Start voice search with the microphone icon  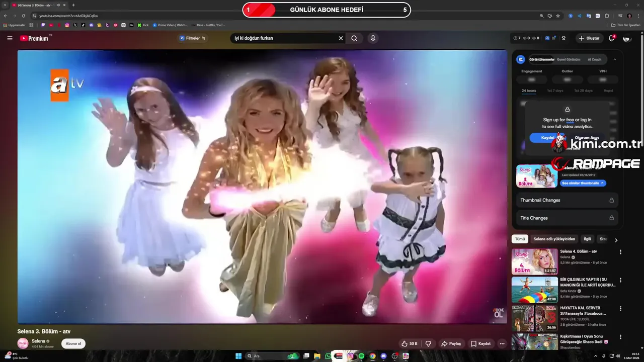[x=373, y=38]
